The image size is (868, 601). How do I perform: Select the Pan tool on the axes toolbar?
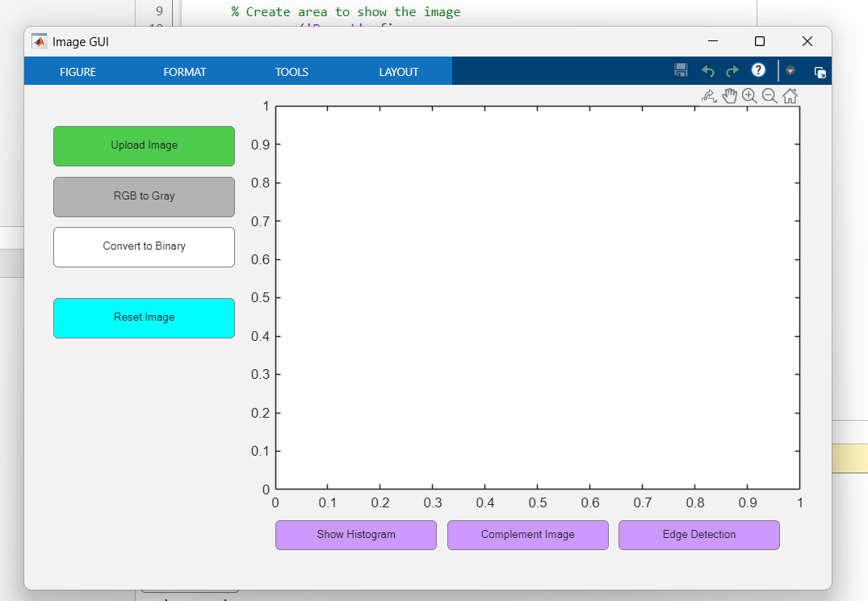pyautogui.click(x=729, y=95)
